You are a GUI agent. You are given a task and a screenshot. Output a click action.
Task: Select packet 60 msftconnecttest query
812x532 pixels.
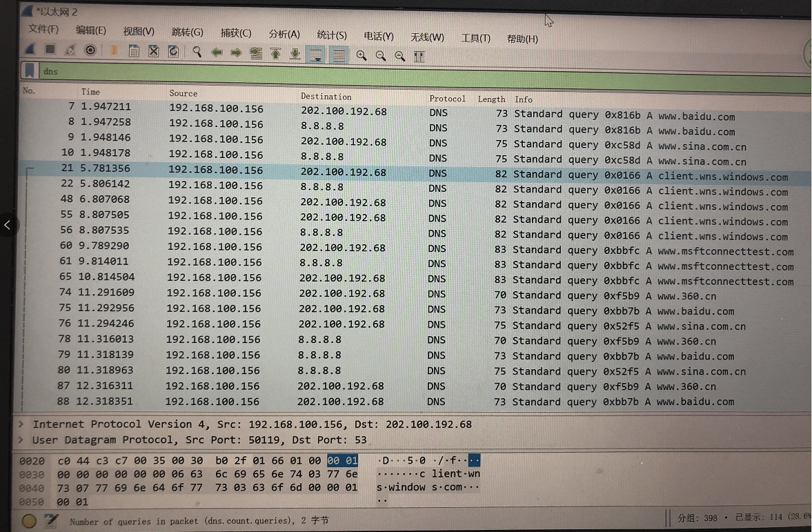(415, 248)
